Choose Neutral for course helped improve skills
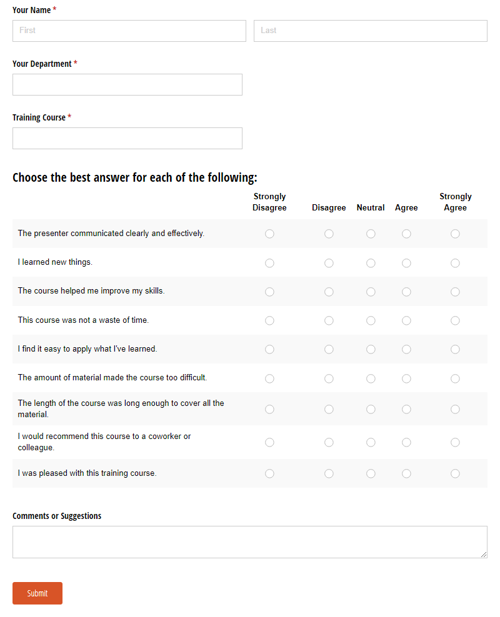 tap(371, 292)
